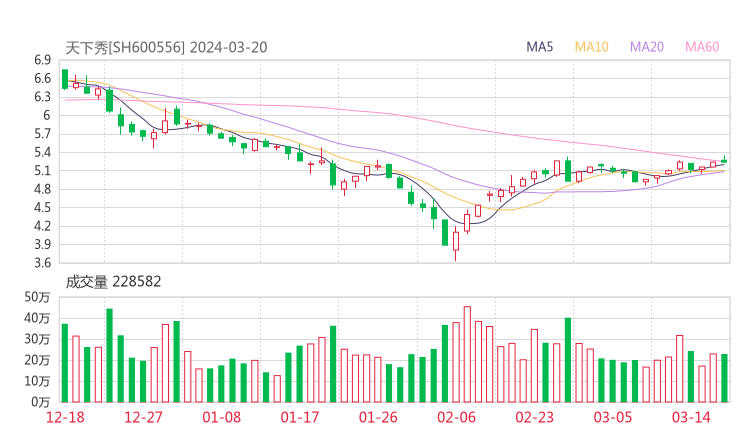740x440 pixels.
Task: Toggle the MA10 moving average legend
Action: pyautogui.click(x=592, y=47)
